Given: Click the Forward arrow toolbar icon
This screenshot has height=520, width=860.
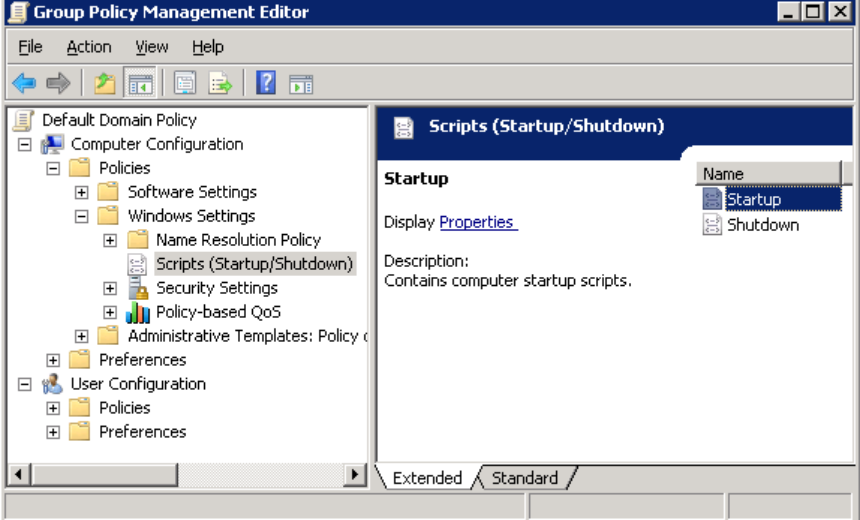Looking at the screenshot, I should click(x=58, y=83).
